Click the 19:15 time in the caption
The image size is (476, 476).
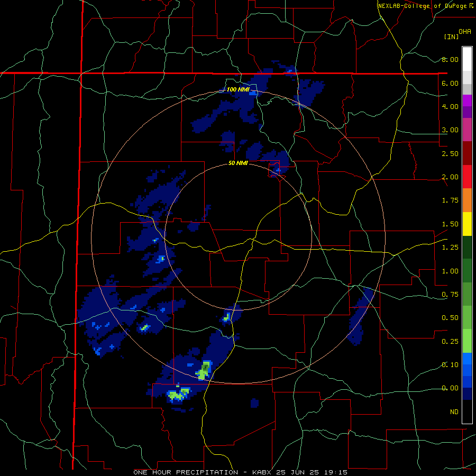tap(336, 472)
